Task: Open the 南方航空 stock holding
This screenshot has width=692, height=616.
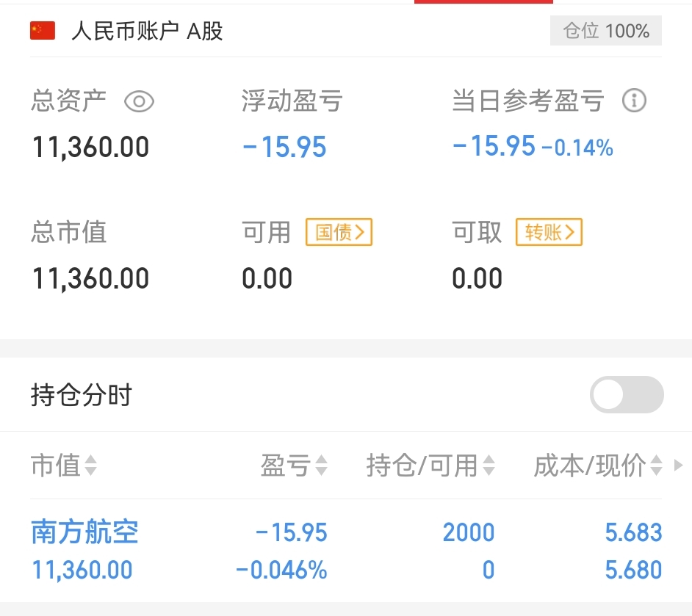Action: click(84, 532)
